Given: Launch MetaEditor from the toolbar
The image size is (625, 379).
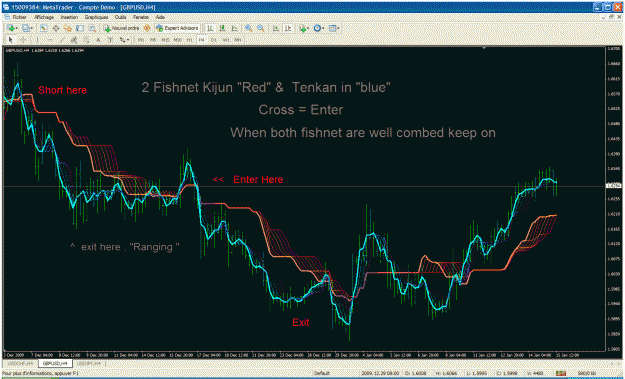Looking at the screenshot, I should [x=146, y=28].
